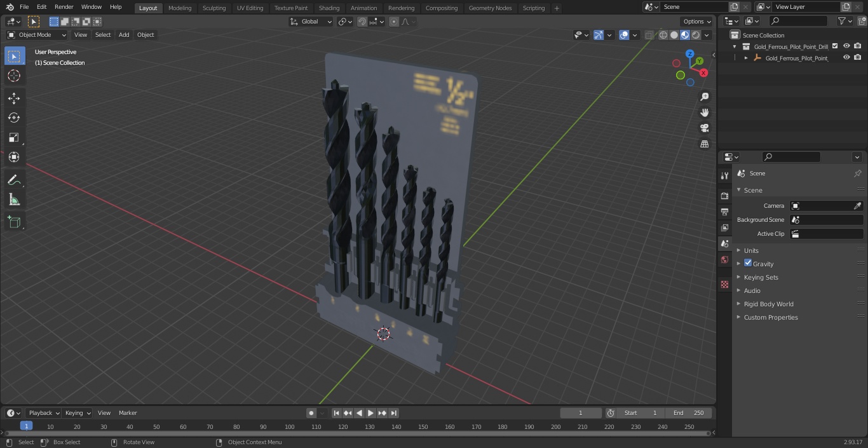Add a new workspace tab
The width and height of the screenshot is (868, 448).
557,8
